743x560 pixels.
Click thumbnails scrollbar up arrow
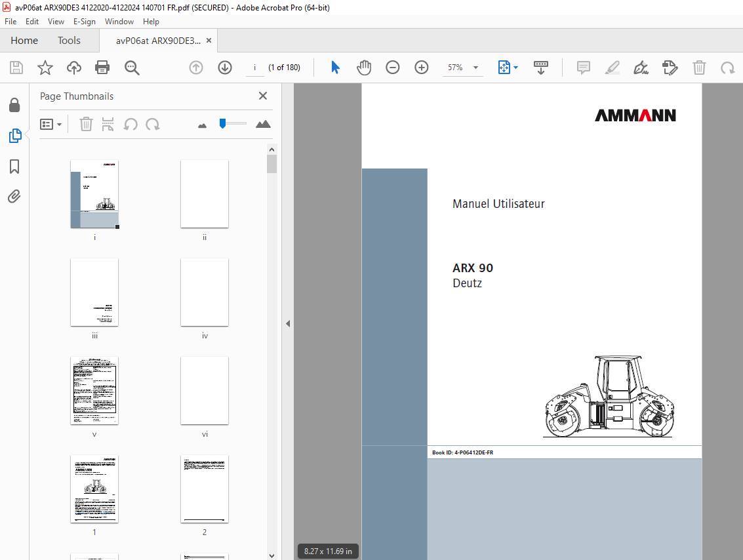coord(271,150)
